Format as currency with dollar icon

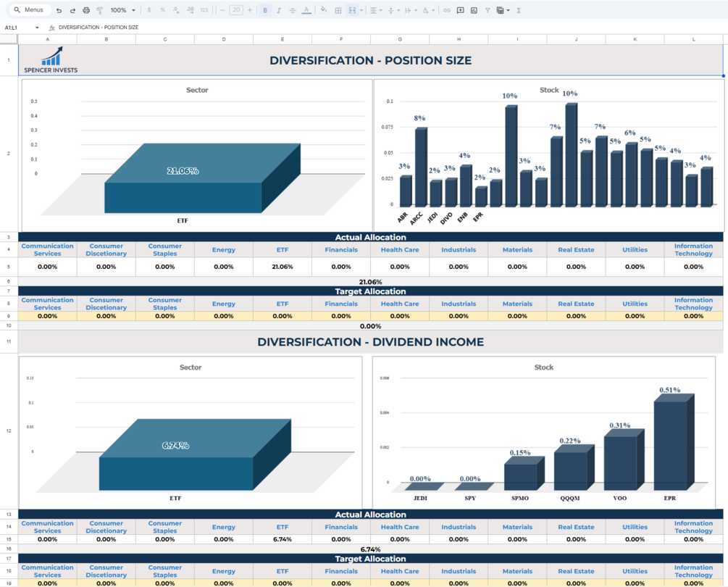point(149,10)
